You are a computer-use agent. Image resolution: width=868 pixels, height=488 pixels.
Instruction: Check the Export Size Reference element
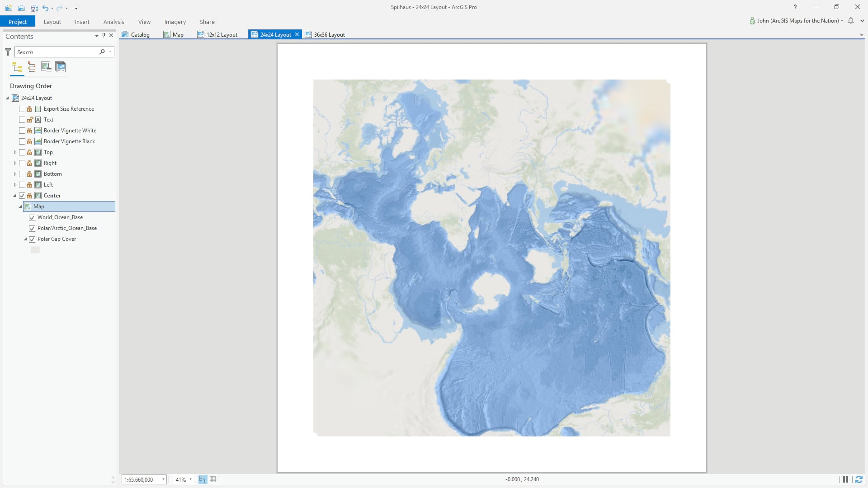click(x=22, y=109)
